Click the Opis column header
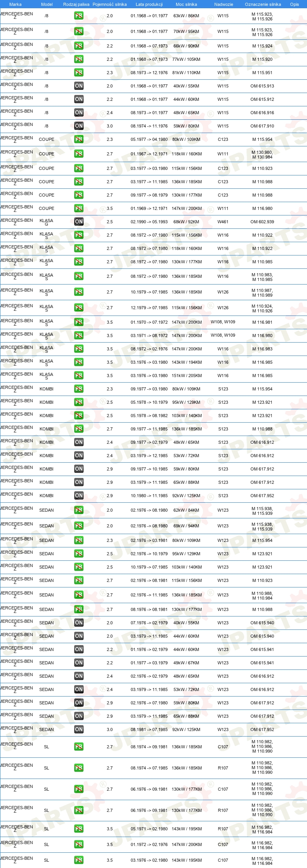The image size is (307, 868). click(294, 4)
